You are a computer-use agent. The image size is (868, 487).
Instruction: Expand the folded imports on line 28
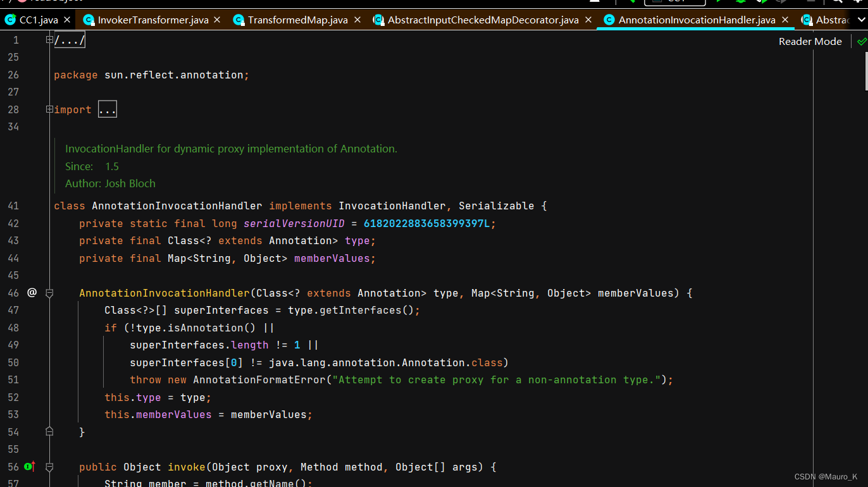pyautogui.click(x=49, y=109)
